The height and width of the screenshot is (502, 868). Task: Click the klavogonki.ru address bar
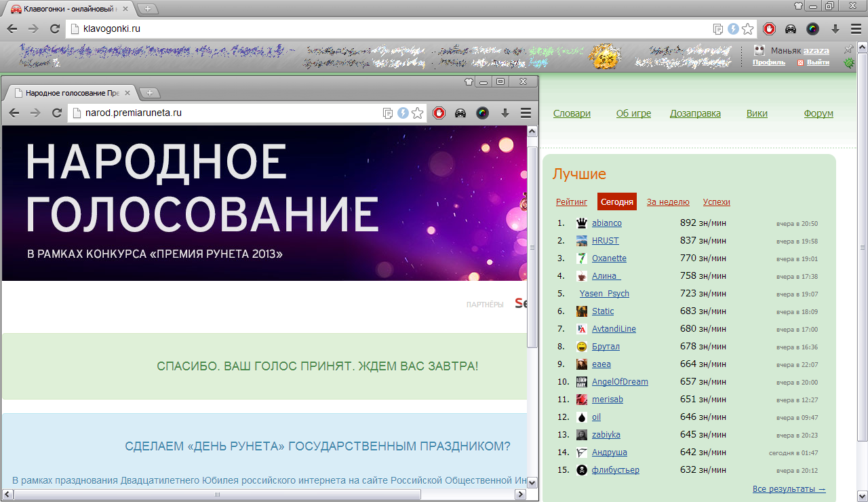(393, 28)
